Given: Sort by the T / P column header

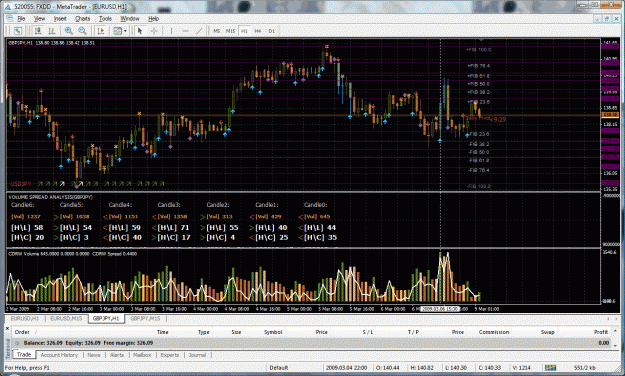Looking at the screenshot, I should 413,332.
